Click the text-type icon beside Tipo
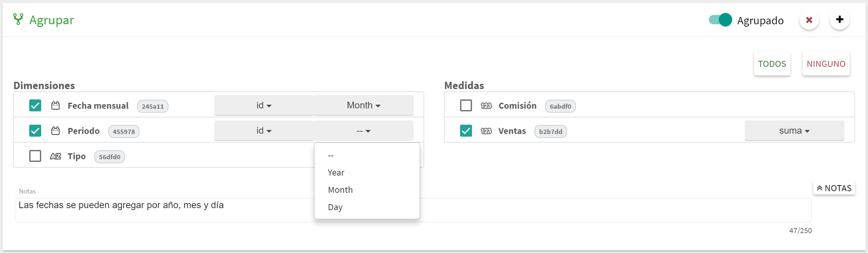This screenshot has height=253, width=868. point(55,156)
